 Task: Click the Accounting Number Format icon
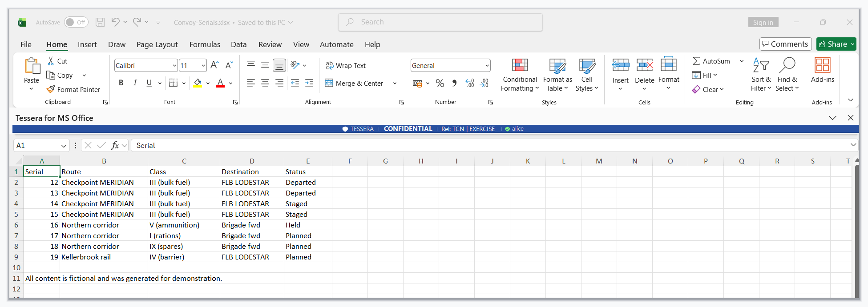[417, 83]
